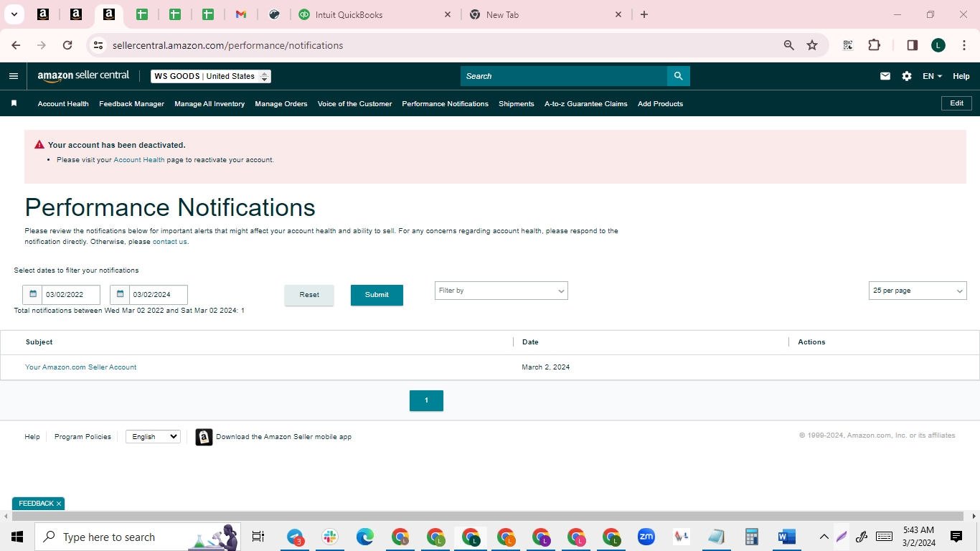Open the Chrome three-dot menu

point(963,45)
